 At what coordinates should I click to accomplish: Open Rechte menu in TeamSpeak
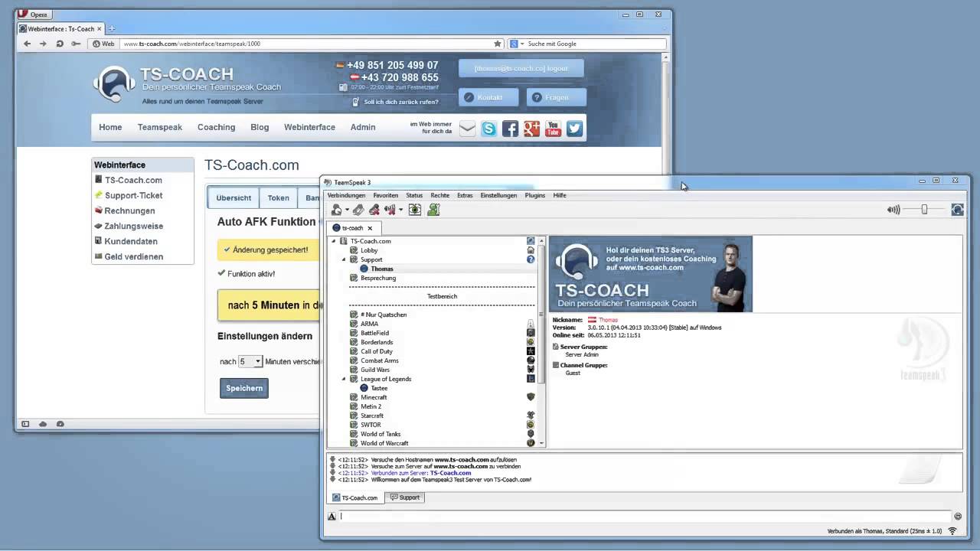point(440,195)
